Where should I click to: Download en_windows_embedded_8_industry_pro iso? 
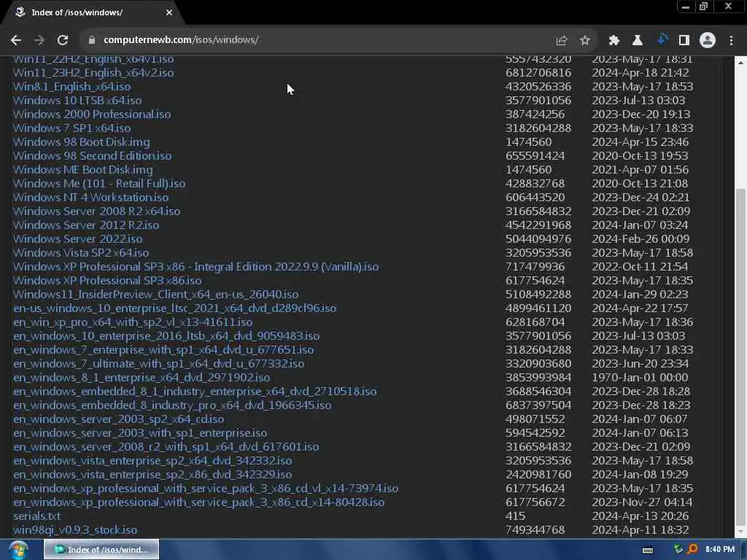172,405
